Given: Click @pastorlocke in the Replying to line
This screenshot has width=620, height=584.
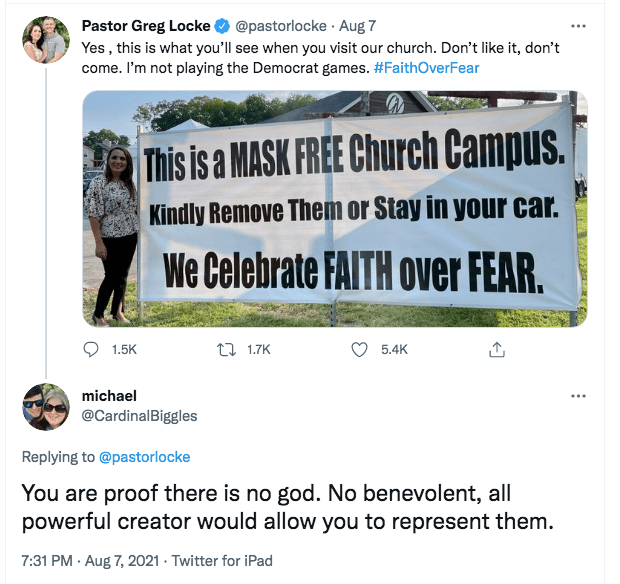Looking at the screenshot, I should (144, 457).
